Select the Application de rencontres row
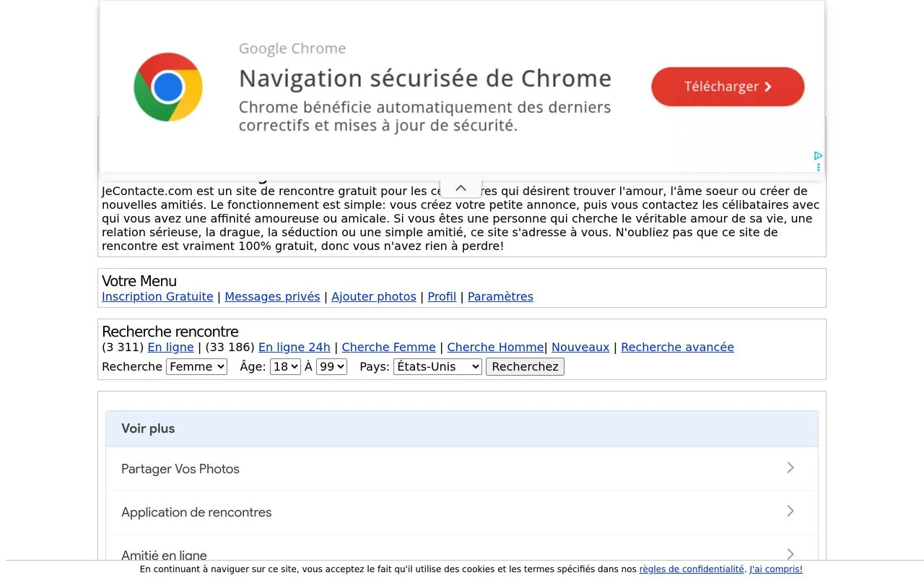 [x=462, y=512]
